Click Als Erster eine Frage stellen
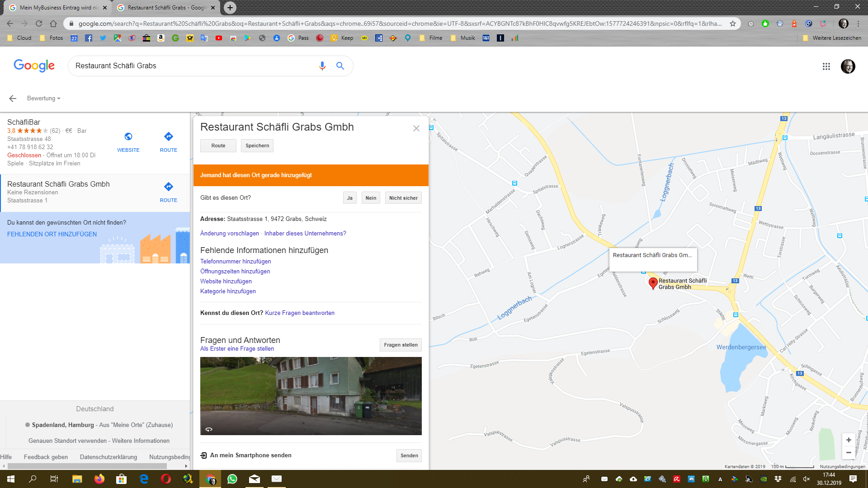 237,349
